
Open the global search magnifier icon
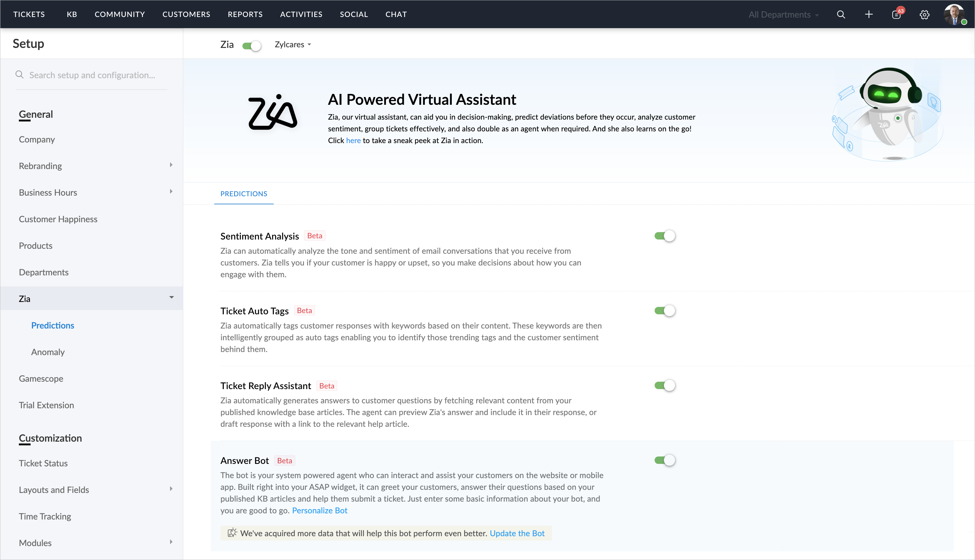click(841, 15)
